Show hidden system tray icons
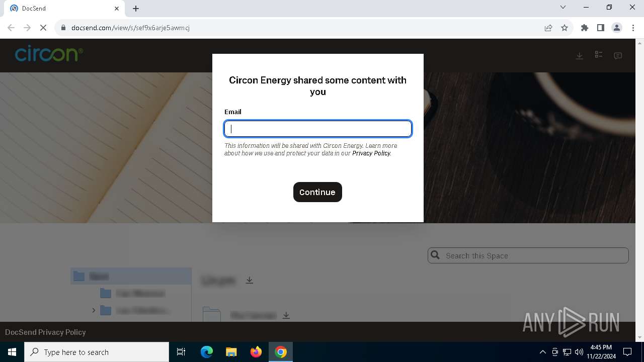 (542, 352)
